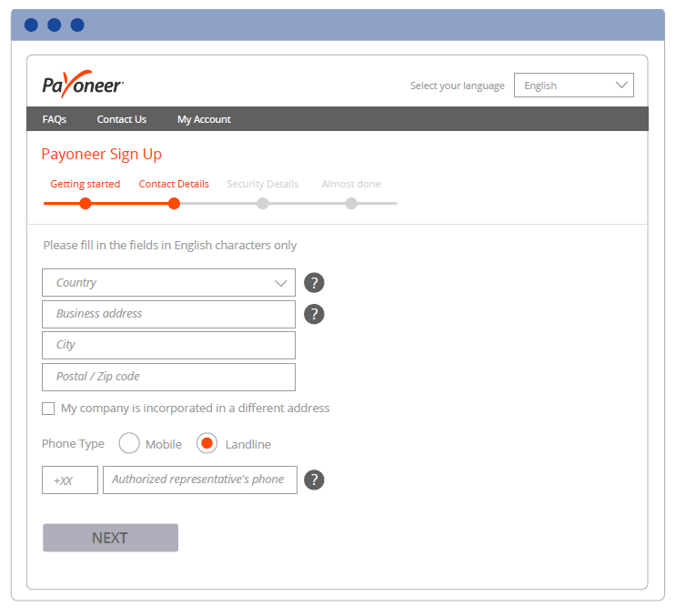Click the third blue window dot

(x=77, y=25)
